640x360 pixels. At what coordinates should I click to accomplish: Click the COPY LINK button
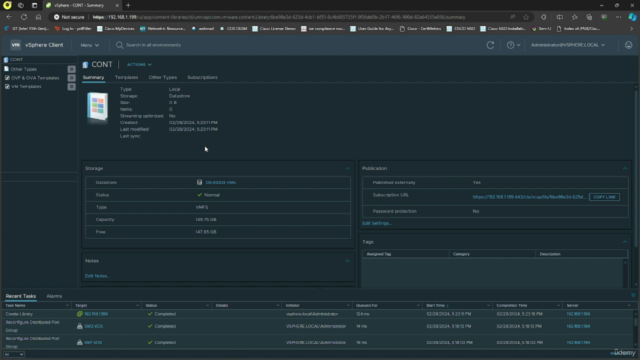tap(604, 197)
